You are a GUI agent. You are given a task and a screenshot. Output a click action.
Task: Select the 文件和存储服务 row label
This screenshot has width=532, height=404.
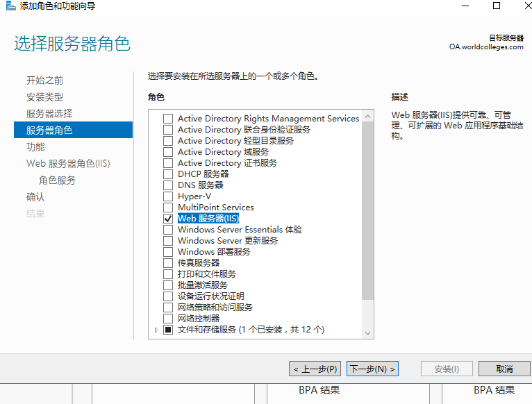[x=251, y=329]
